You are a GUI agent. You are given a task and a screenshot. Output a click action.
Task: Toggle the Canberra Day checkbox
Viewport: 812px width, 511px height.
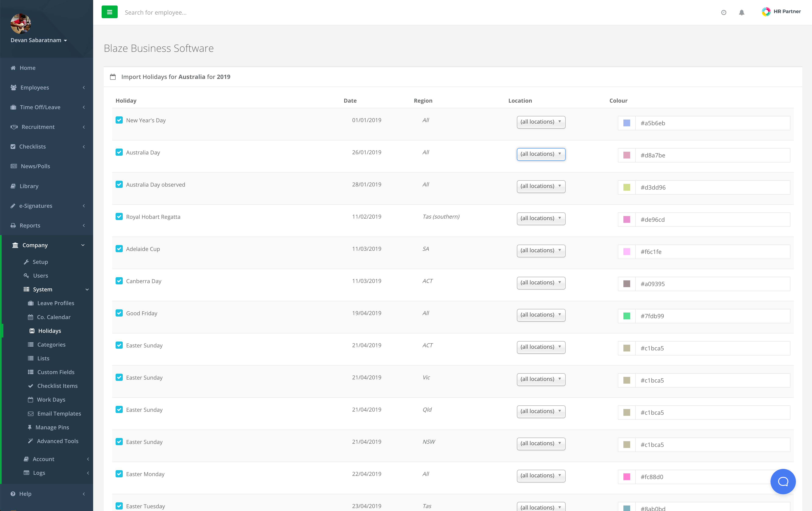click(x=119, y=281)
